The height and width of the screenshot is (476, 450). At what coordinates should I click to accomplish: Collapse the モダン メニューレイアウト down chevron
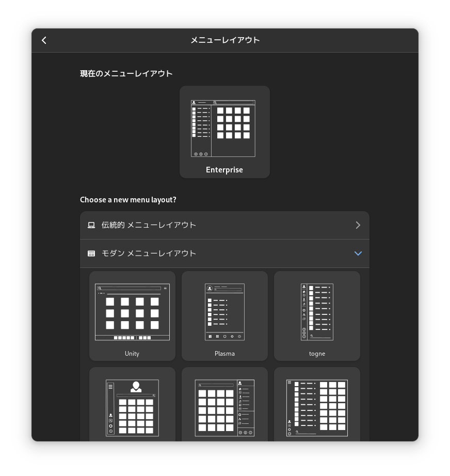[x=358, y=253]
